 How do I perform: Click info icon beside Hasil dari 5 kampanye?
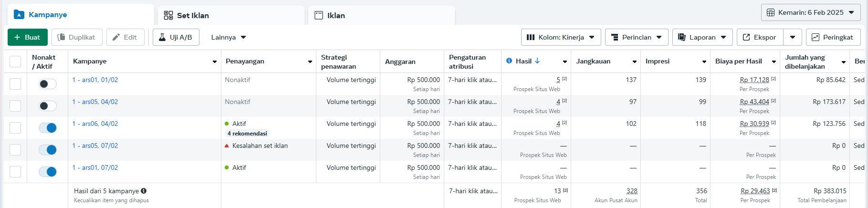coord(144,191)
